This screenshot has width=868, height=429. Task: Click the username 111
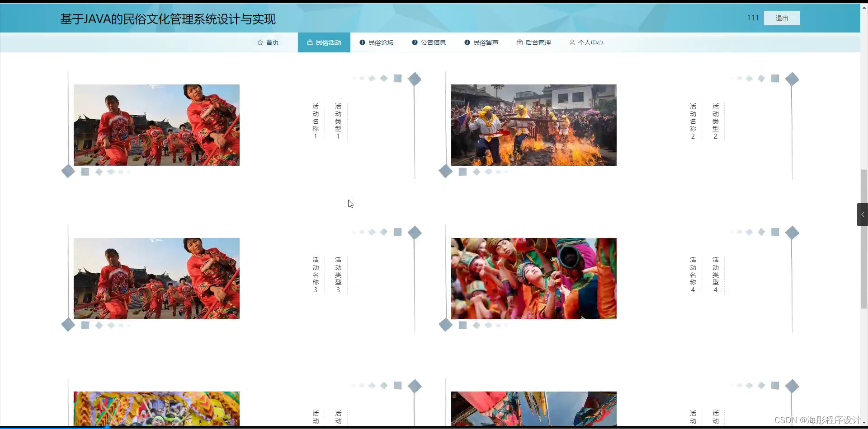(x=753, y=18)
